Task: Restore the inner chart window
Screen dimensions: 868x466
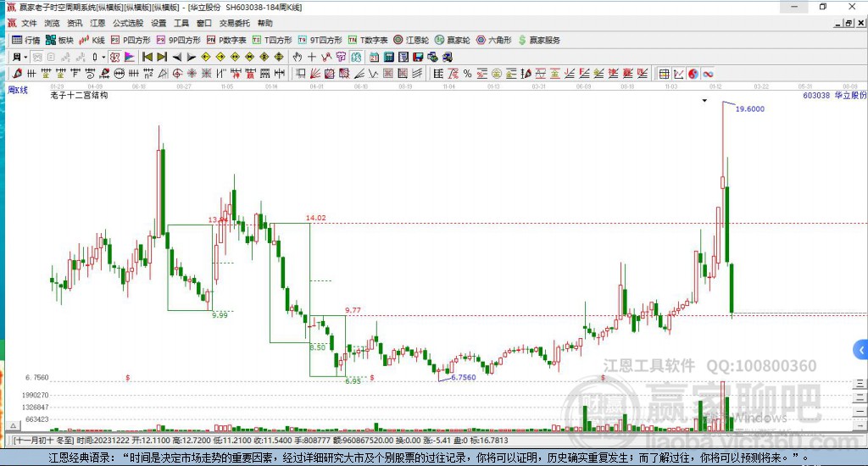Action: coord(849,23)
